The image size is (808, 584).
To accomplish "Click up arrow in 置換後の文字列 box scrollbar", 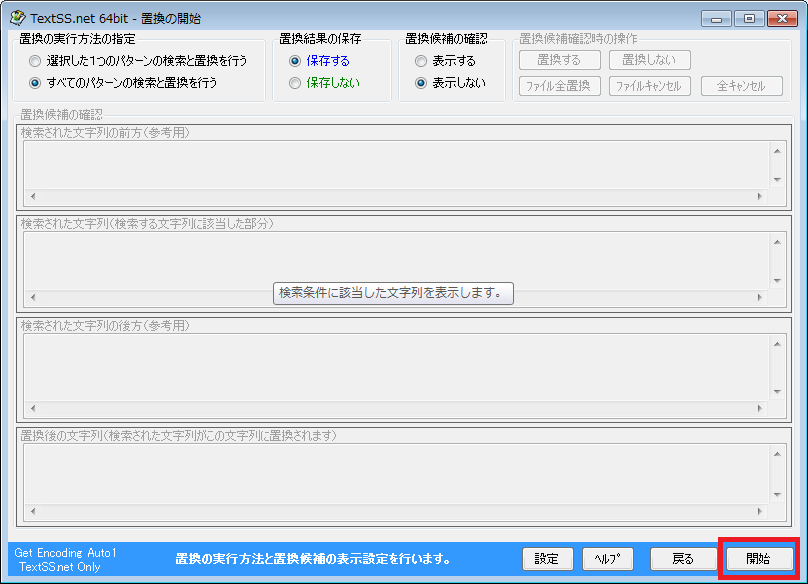I will click(777, 454).
